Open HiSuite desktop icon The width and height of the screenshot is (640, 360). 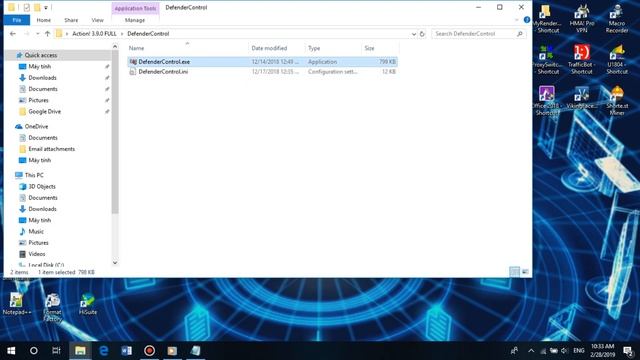tap(87, 304)
